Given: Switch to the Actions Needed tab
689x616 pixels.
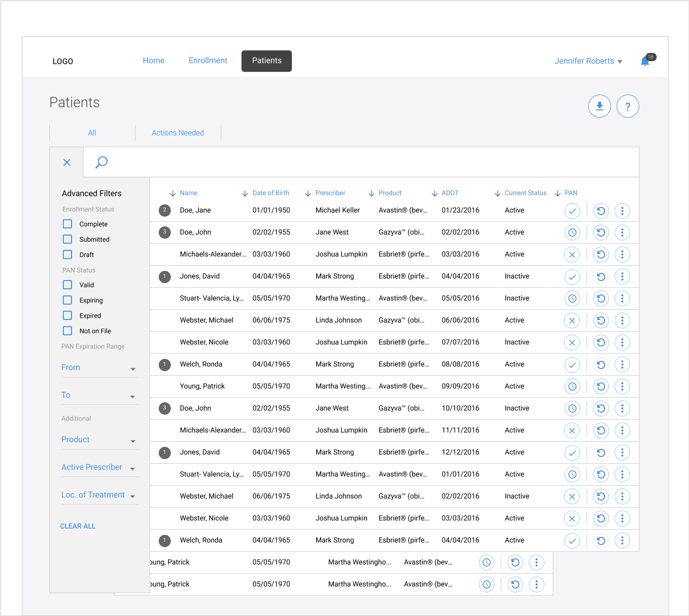Looking at the screenshot, I should pyautogui.click(x=178, y=133).
